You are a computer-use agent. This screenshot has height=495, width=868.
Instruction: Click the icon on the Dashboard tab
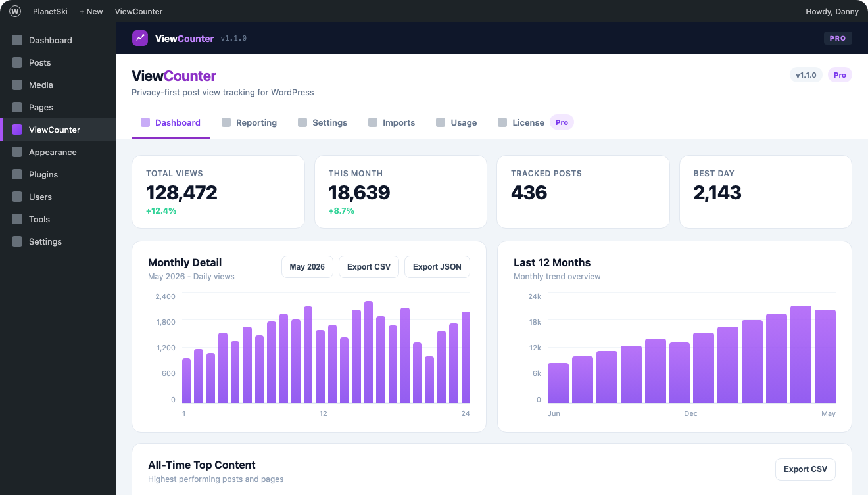click(x=145, y=122)
